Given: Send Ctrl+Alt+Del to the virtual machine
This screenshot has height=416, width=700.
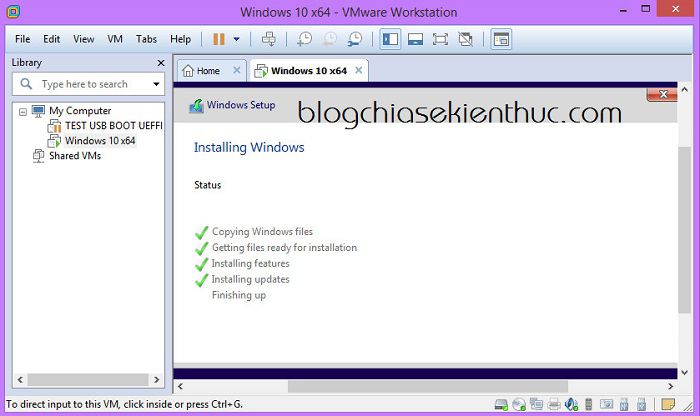Looking at the screenshot, I should [269, 39].
